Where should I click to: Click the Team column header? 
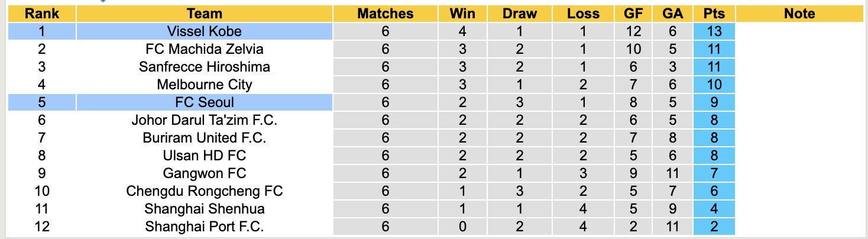[x=204, y=14]
